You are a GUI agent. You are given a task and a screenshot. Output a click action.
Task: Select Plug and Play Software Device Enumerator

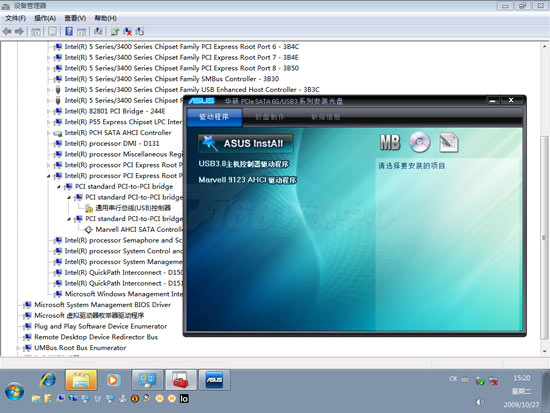101,326
